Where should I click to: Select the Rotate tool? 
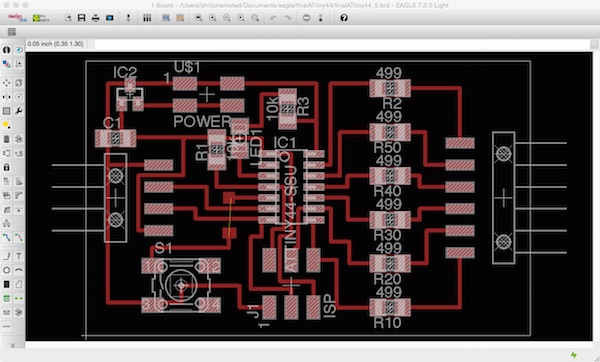pos(18,97)
